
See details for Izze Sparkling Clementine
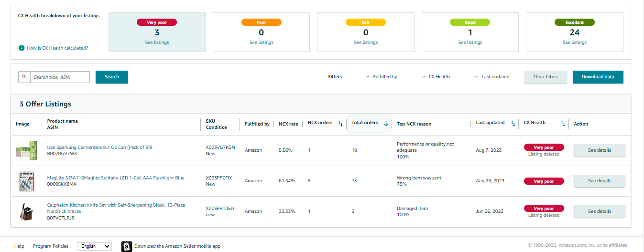(600, 150)
